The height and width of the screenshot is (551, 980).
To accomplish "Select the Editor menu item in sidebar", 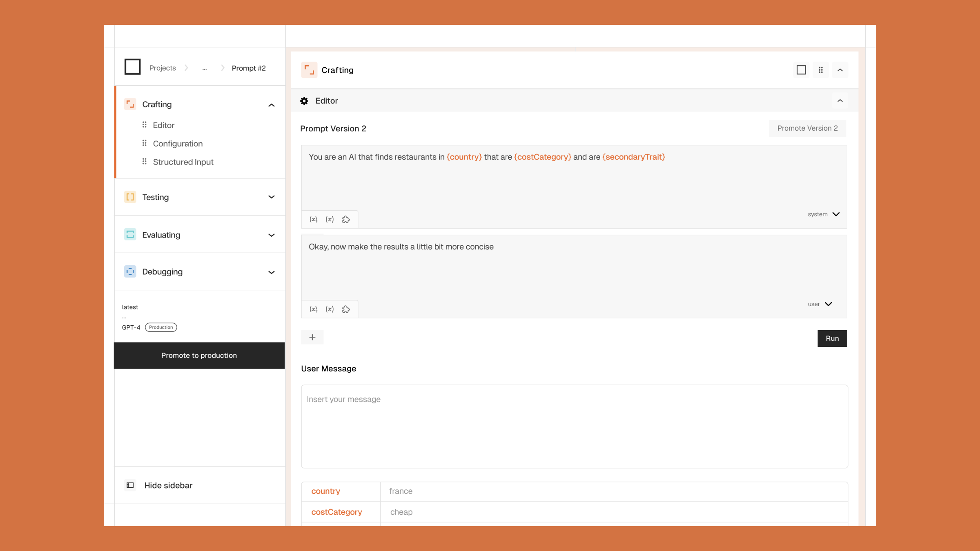I will (x=164, y=125).
